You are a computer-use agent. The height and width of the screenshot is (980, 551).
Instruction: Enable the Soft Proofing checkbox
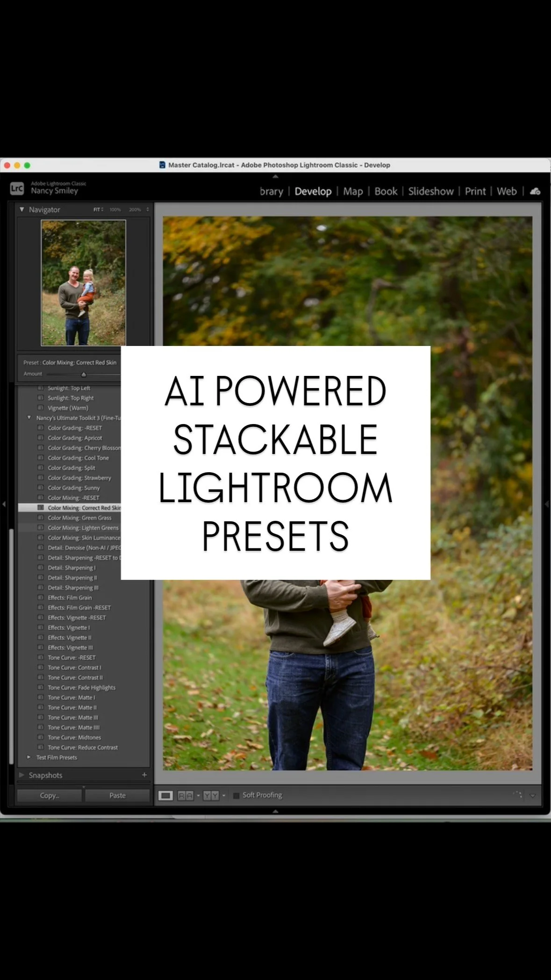click(236, 795)
